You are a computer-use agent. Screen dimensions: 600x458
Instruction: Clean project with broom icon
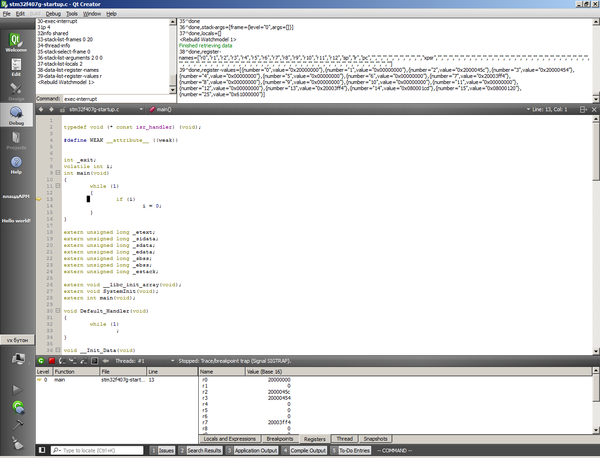[18, 443]
